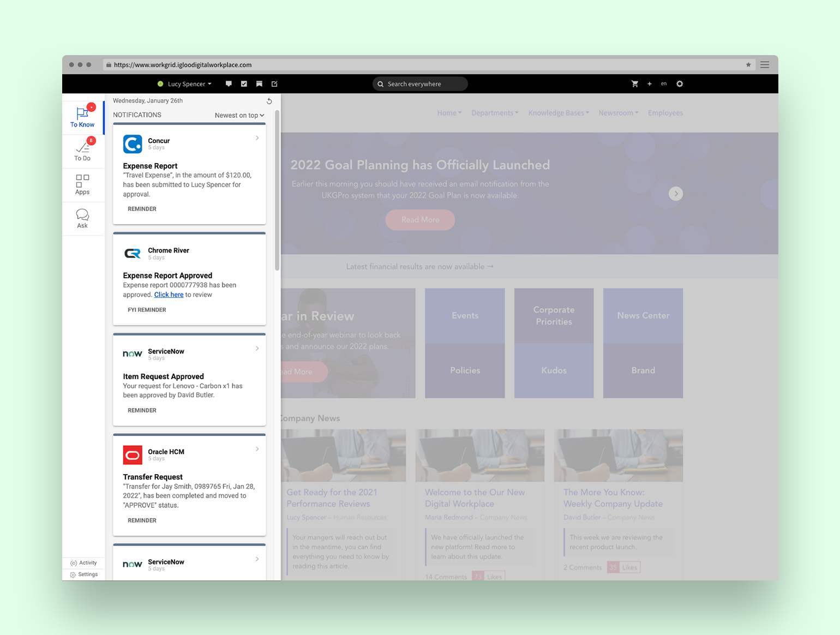Open the settings gear in the top bar
The image size is (840, 635).
[x=680, y=83]
